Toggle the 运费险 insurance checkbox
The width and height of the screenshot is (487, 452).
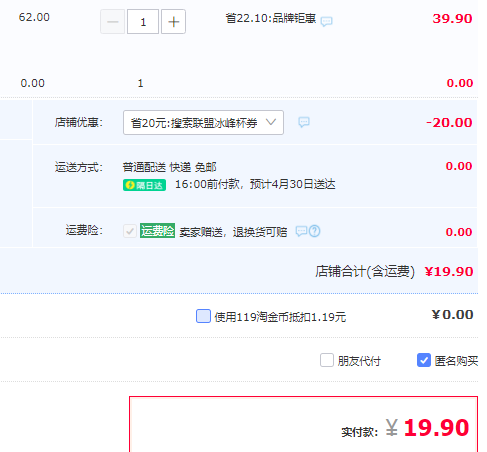tap(130, 231)
